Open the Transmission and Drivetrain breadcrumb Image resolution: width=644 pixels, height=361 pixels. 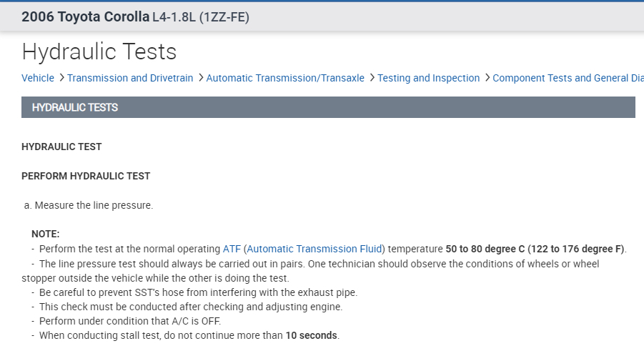tap(130, 78)
